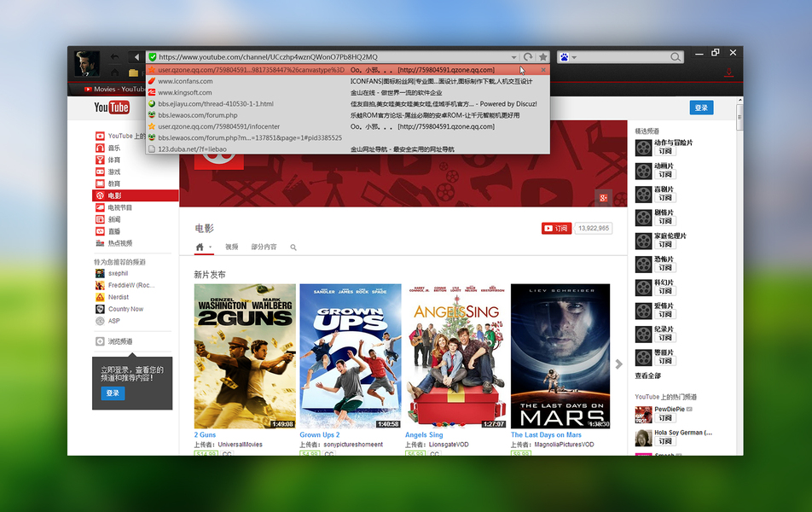Choose the bbs.lewaos.com/forum.php suggestion
Image resolution: width=812 pixels, height=512 pixels.
coord(347,115)
